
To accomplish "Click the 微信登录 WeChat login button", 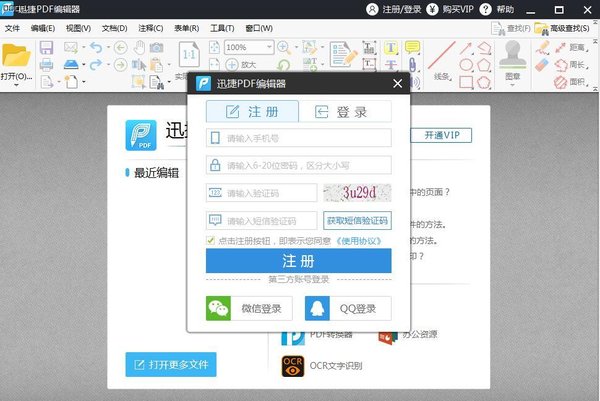I will coord(249,308).
